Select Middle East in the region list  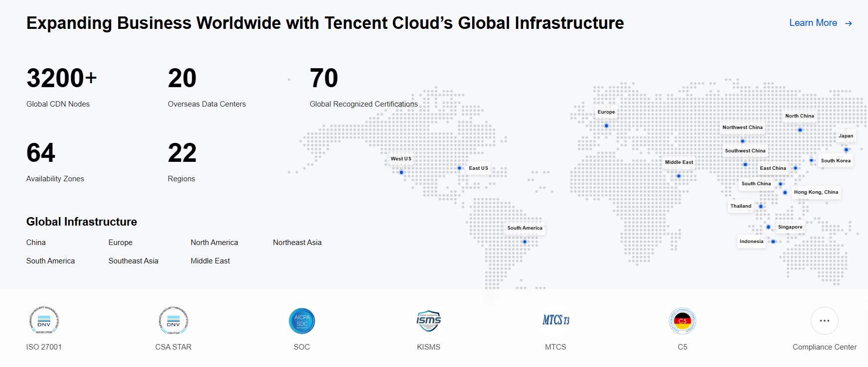[210, 261]
